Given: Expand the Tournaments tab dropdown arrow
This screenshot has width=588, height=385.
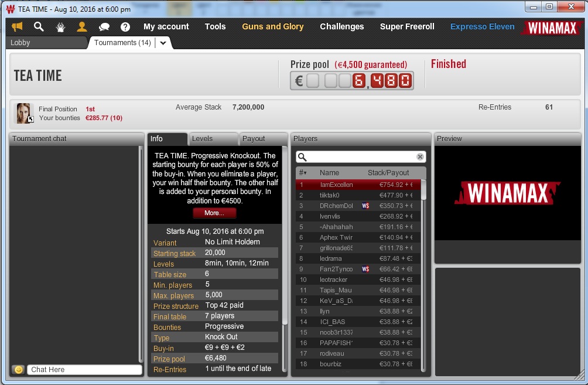Looking at the screenshot, I should 163,43.
